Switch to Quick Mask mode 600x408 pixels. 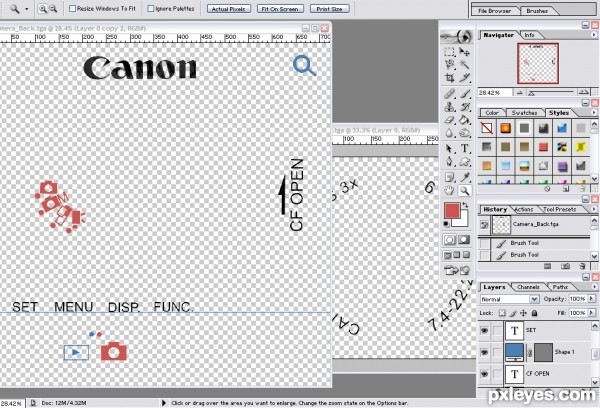pos(464,240)
